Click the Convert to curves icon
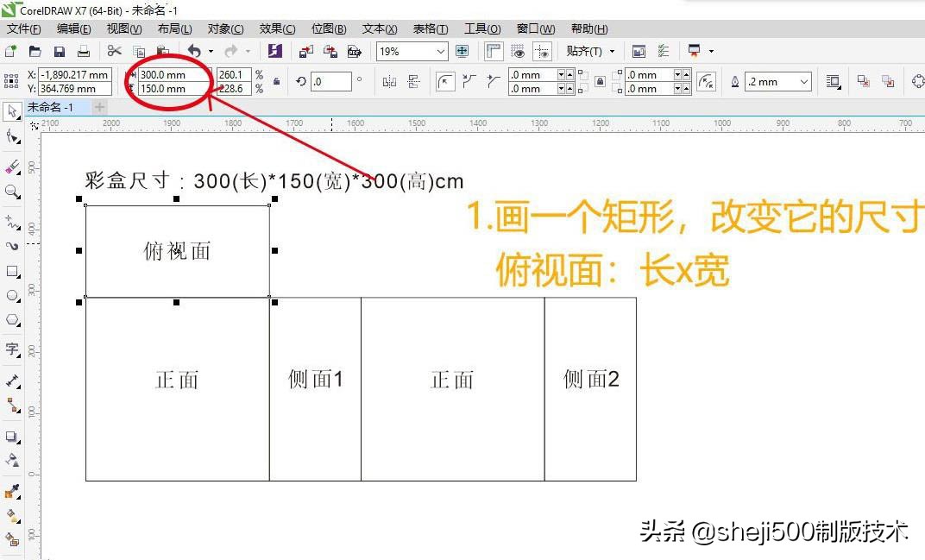925x560 pixels. (917, 81)
